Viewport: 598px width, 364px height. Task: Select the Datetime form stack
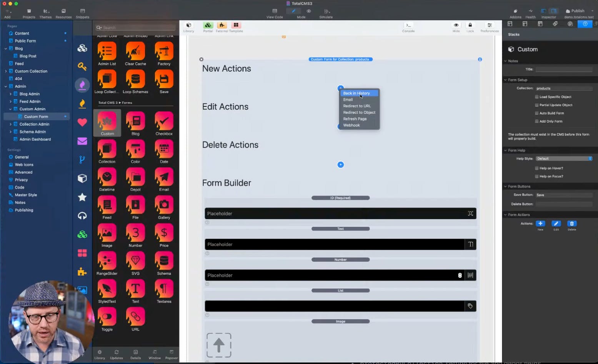point(107,177)
